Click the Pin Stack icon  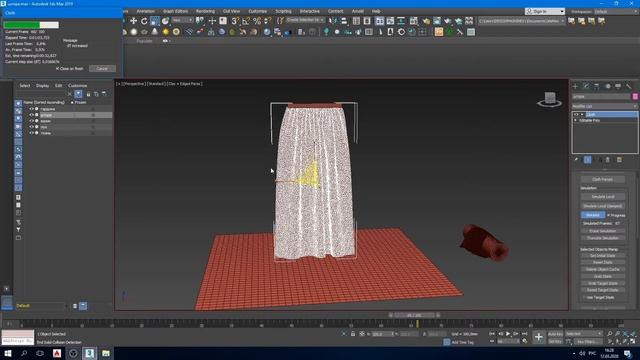[x=577, y=160]
